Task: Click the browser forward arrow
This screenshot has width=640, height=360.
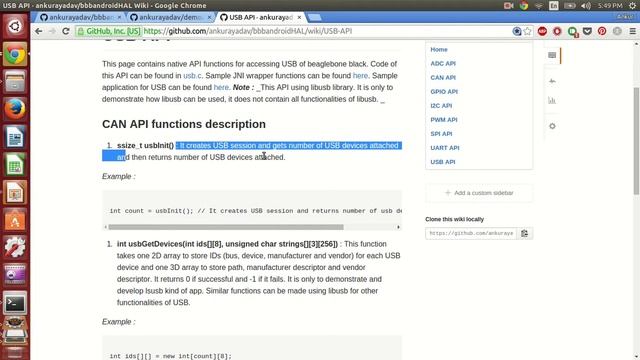Action: pos(52,31)
